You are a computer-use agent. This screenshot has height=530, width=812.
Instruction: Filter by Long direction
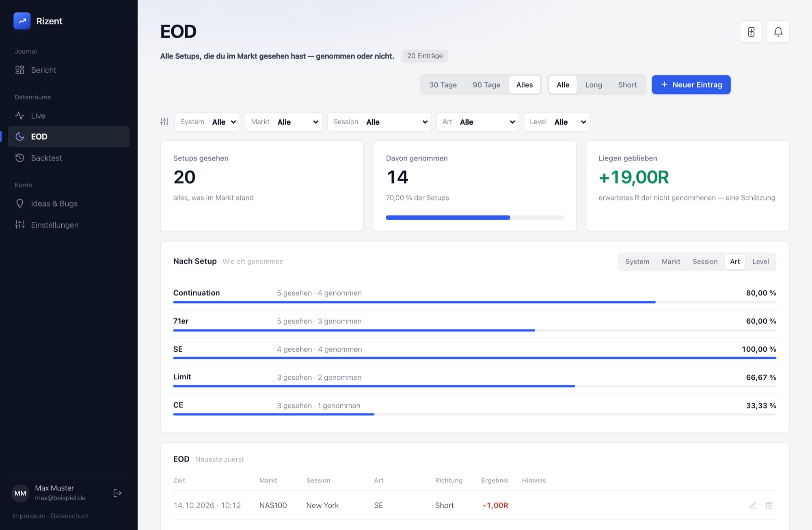(594, 85)
